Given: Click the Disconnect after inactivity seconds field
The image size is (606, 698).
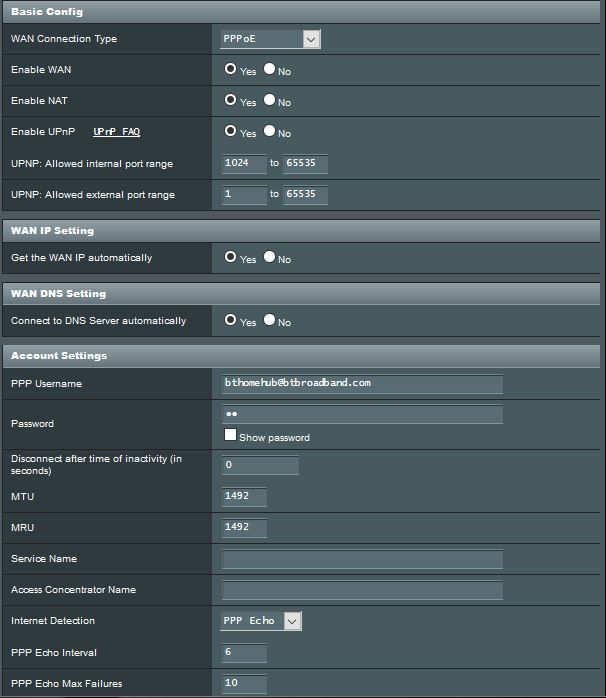Looking at the screenshot, I should [260, 465].
